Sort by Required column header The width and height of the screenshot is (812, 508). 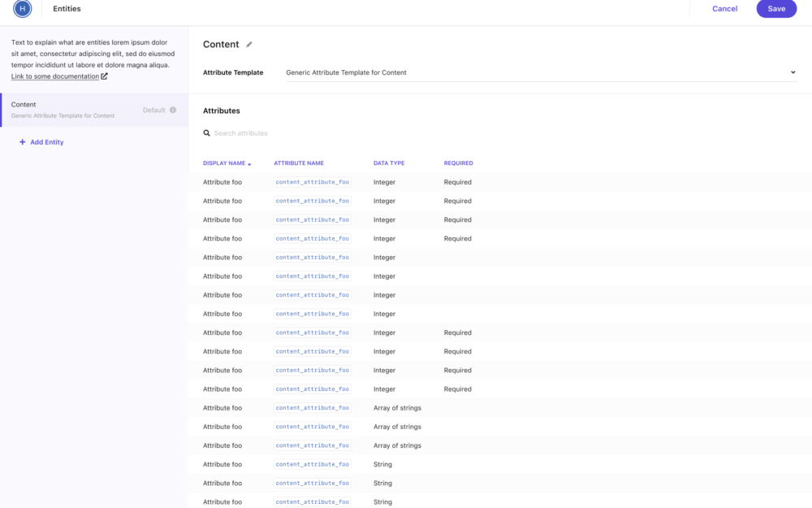(458, 163)
